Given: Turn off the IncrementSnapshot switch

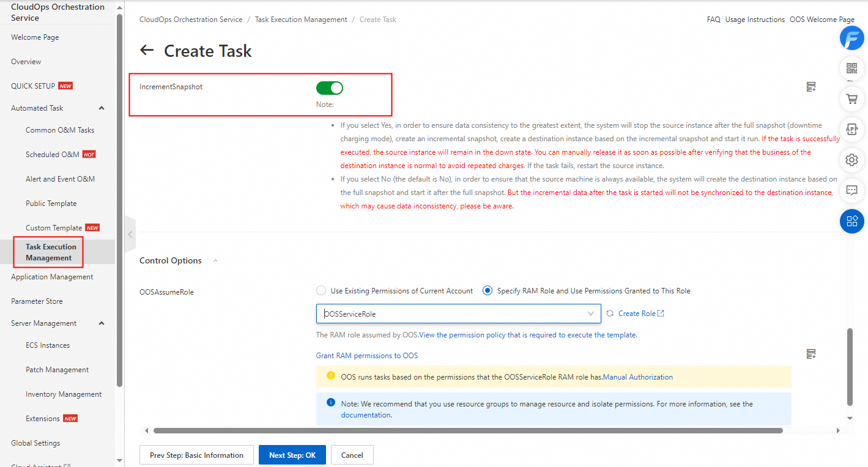Looking at the screenshot, I should coord(330,88).
